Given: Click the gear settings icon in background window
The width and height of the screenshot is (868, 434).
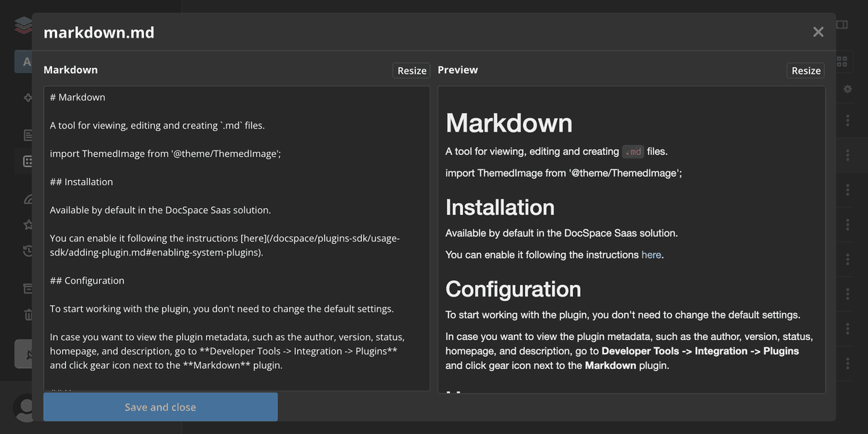Looking at the screenshot, I should (x=848, y=89).
